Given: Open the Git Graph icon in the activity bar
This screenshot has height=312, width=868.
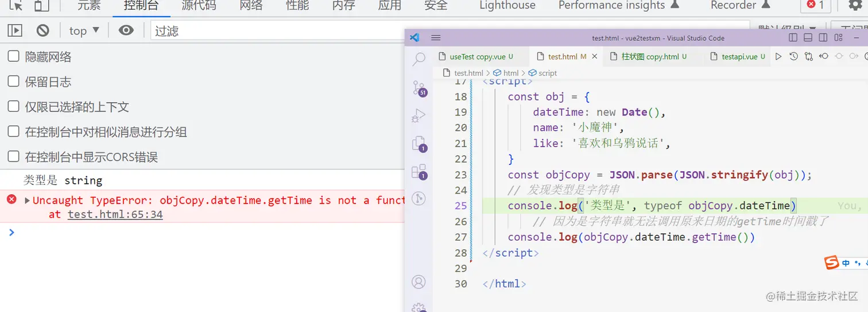Looking at the screenshot, I should (419, 199).
